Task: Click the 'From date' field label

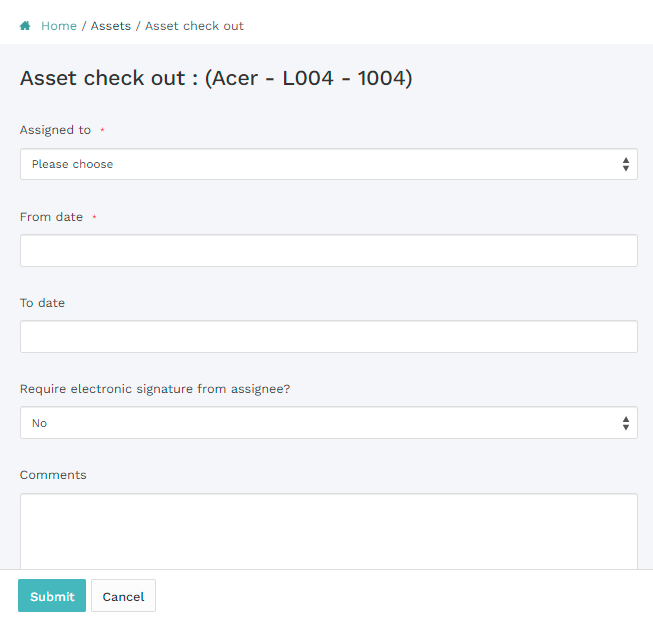Action: (51, 217)
